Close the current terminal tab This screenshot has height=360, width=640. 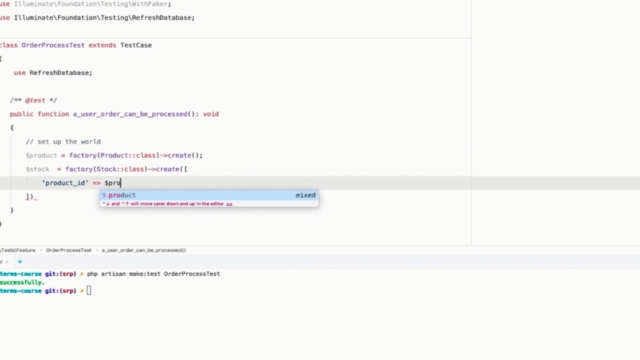[x=7, y=262]
